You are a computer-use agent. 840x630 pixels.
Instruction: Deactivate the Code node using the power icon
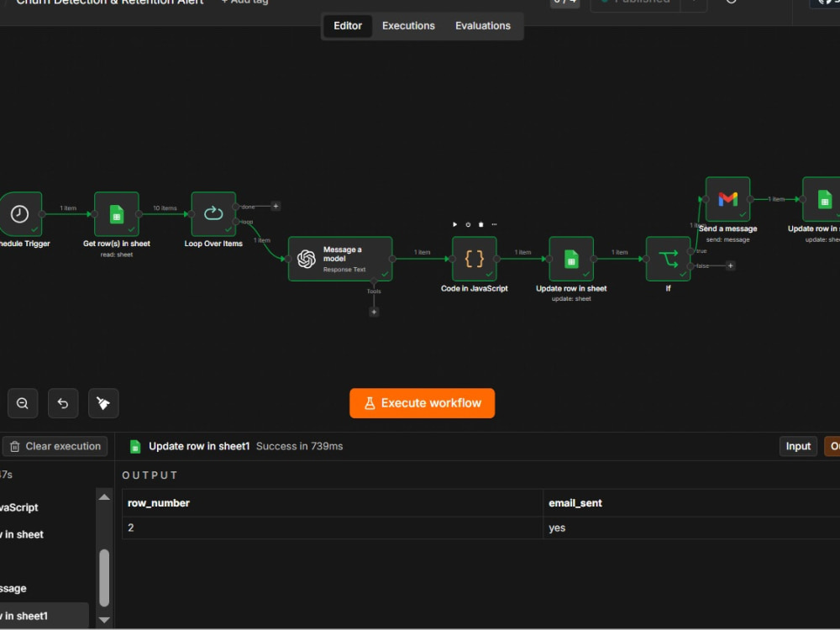[x=468, y=224]
